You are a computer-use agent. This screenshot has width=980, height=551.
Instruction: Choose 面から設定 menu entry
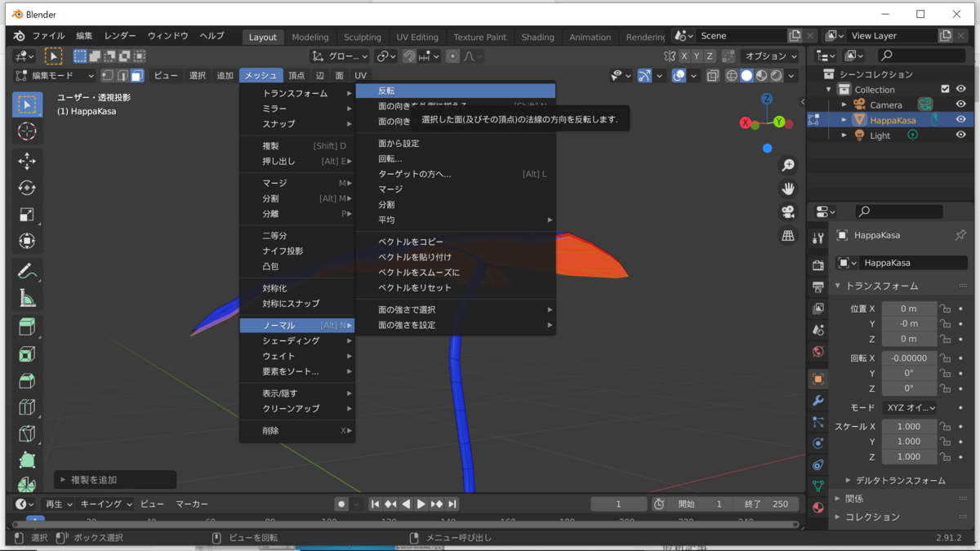[455, 144]
